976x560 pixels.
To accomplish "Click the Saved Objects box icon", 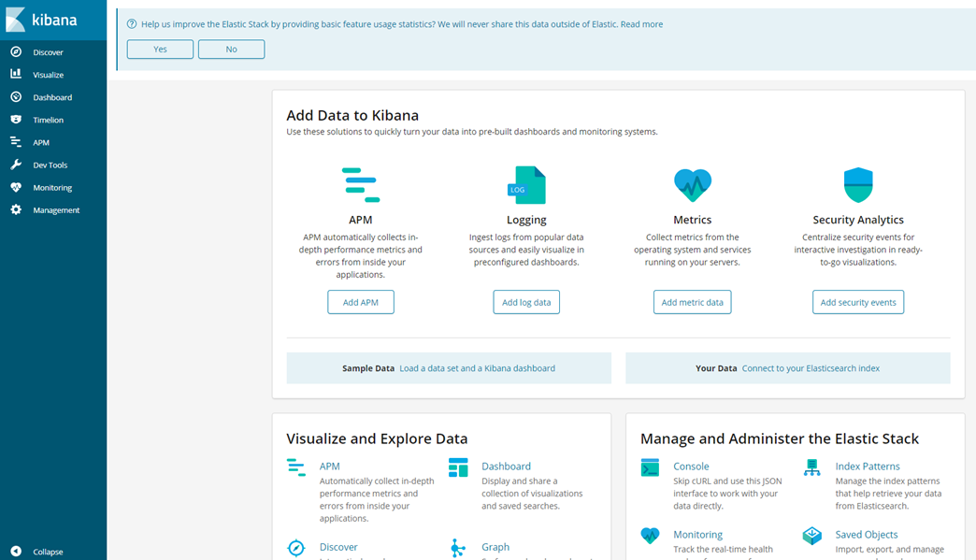I will pos(811,535).
